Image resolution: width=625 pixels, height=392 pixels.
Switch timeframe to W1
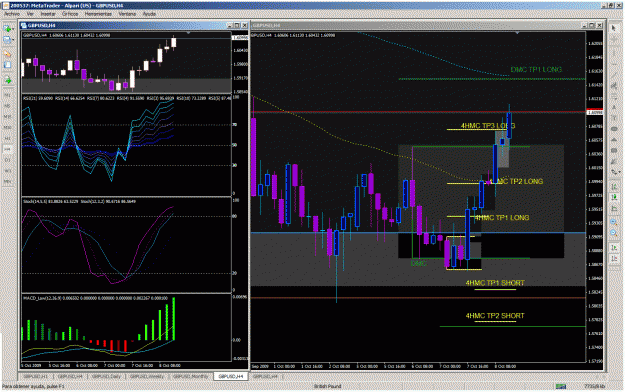pyautogui.click(x=7, y=170)
